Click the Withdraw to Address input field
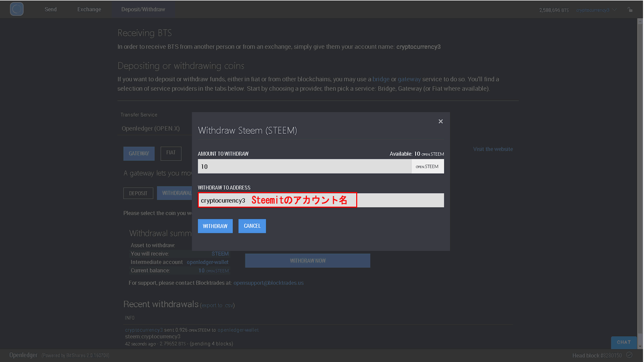 point(321,200)
